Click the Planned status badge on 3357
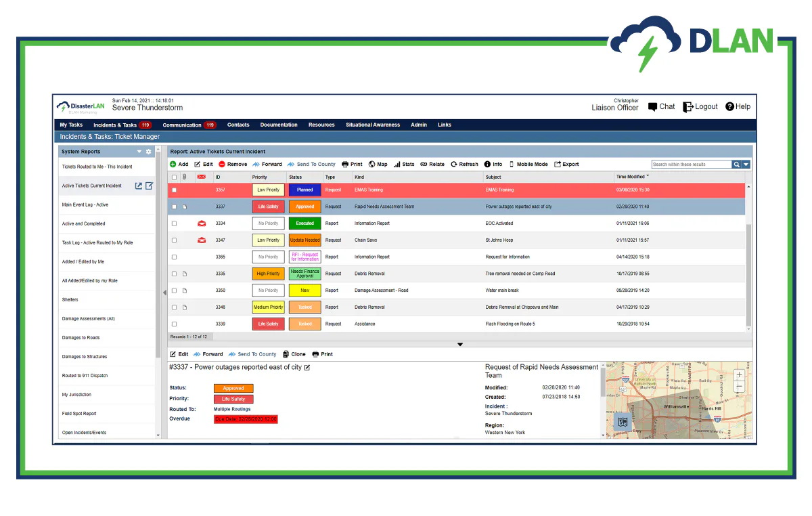 [x=304, y=190]
